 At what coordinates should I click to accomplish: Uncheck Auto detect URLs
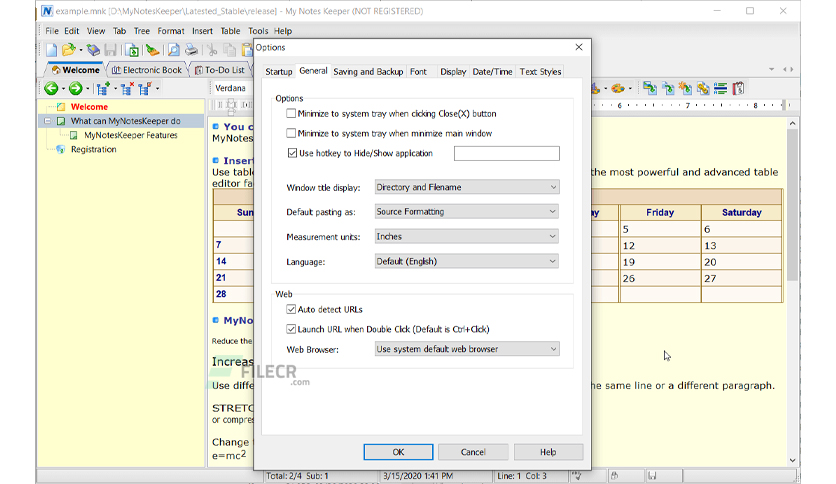point(291,309)
